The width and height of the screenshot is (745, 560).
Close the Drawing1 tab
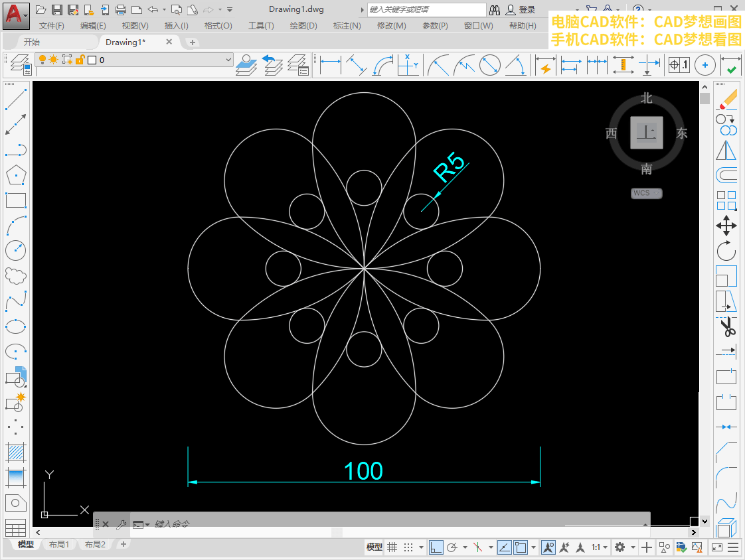click(169, 42)
